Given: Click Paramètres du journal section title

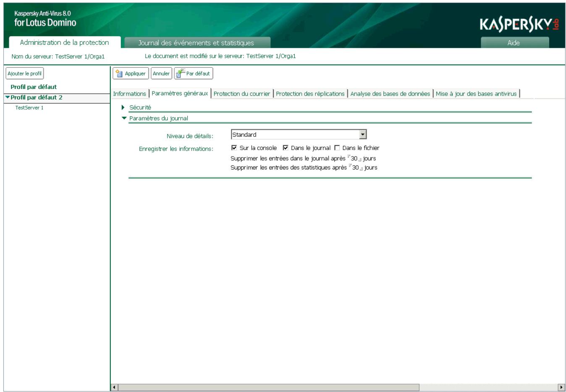Looking at the screenshot, I should tap(159, 118).
